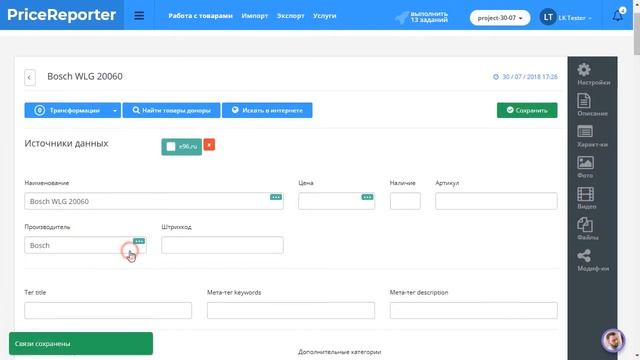640x360 pixels.
Task: Focus the Наличие input field
Action: 405,201
